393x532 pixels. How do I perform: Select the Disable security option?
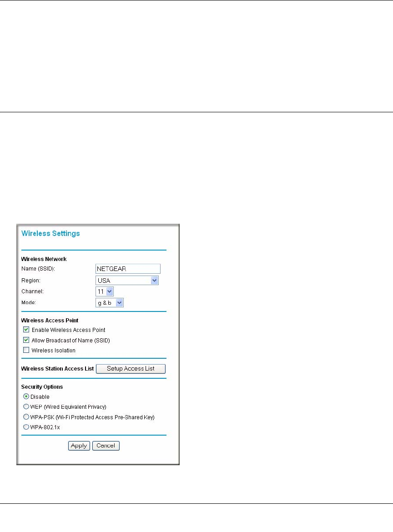pyautogui.click(x=26, y=396)
